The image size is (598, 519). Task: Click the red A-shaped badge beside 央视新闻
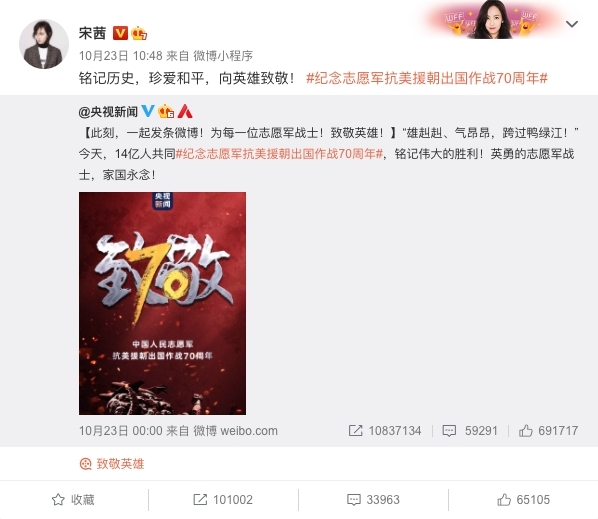point(185,111)
